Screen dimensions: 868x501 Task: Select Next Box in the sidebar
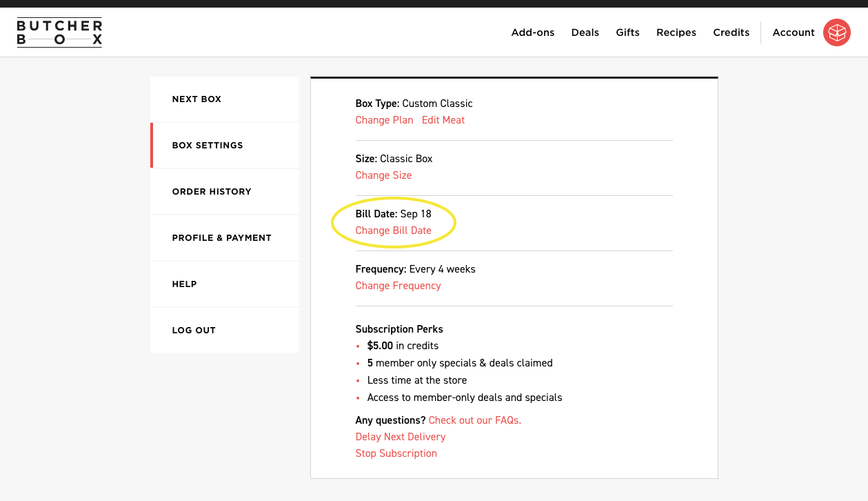tap(225, 99)
